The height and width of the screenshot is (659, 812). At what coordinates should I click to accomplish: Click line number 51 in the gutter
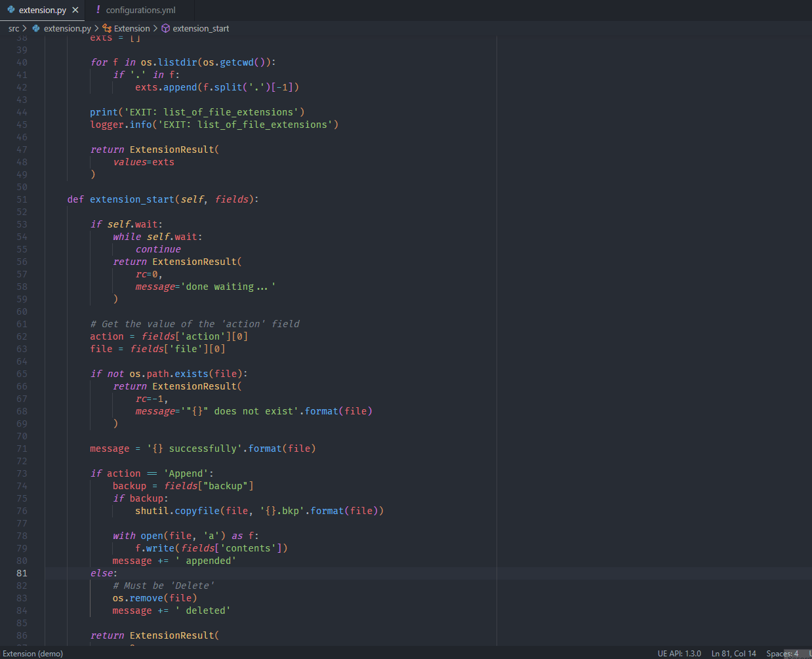[x=22, y=199]
